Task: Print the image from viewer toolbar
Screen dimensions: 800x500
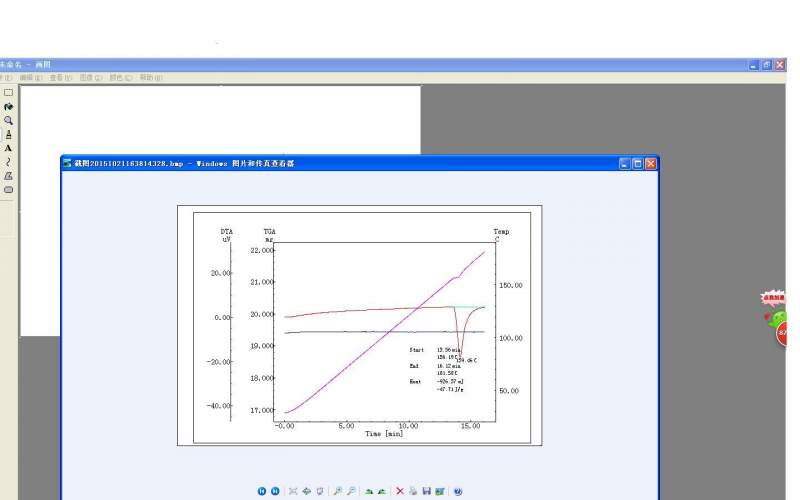Action: tap(413, 491)
